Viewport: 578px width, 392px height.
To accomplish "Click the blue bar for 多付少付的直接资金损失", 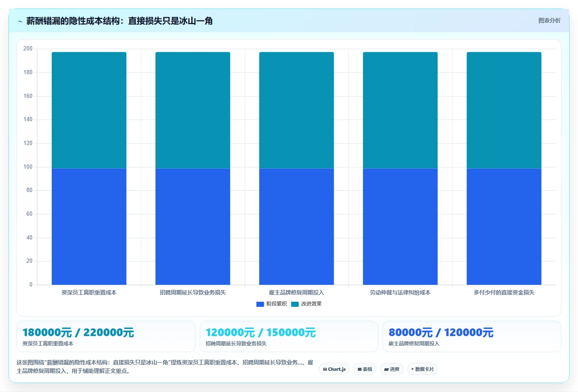I will 504,227.
